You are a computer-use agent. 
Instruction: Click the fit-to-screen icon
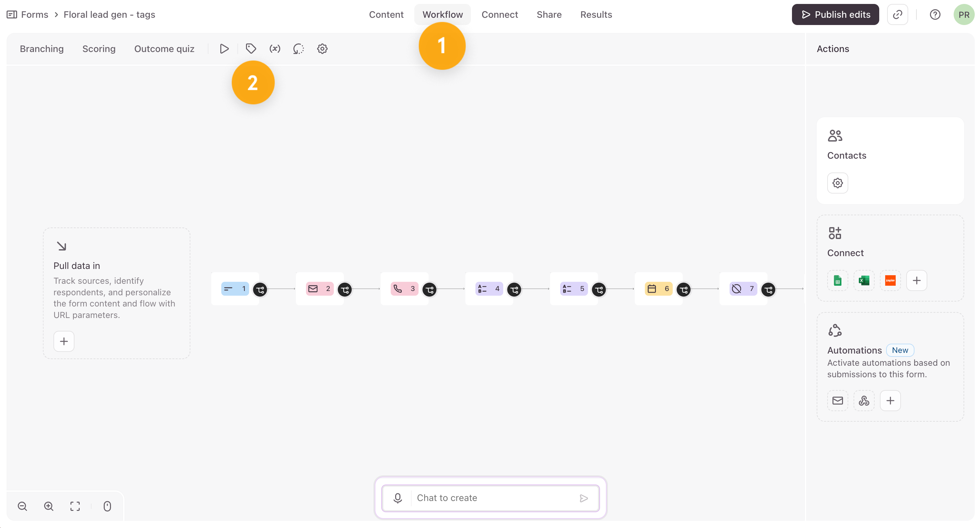click(75, 506)
